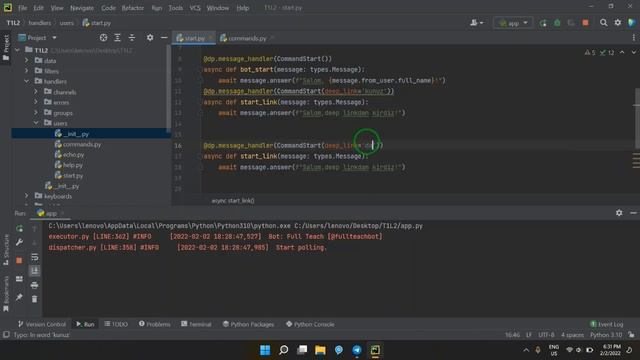Click the UTF-8 encoding status entry
The image size is (640, 360).
pyautogui.click(x=546, y=335)
